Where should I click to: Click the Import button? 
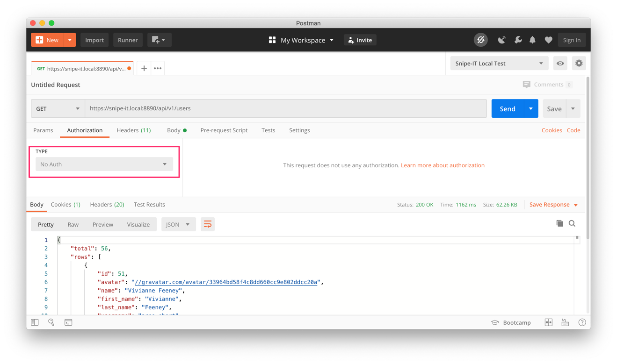coord(94,40)
